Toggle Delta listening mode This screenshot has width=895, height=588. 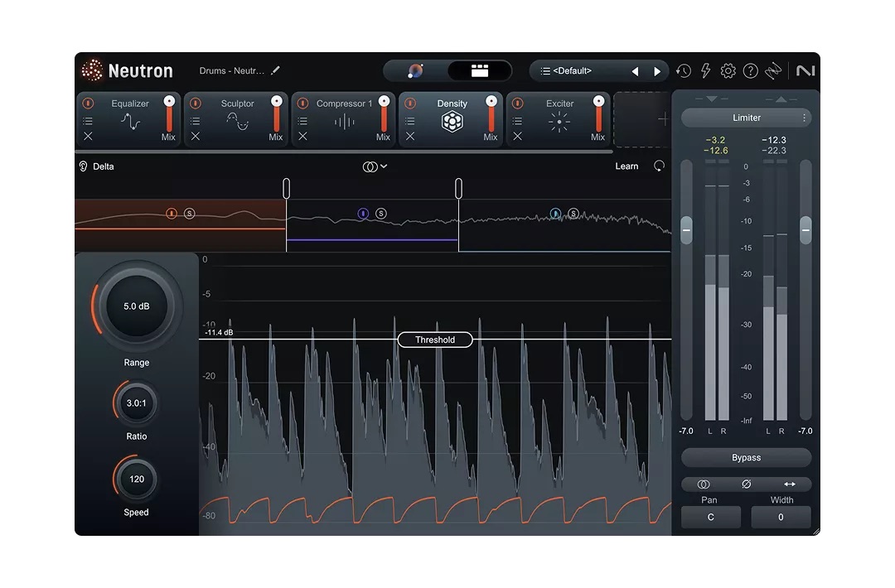[96, 166]
